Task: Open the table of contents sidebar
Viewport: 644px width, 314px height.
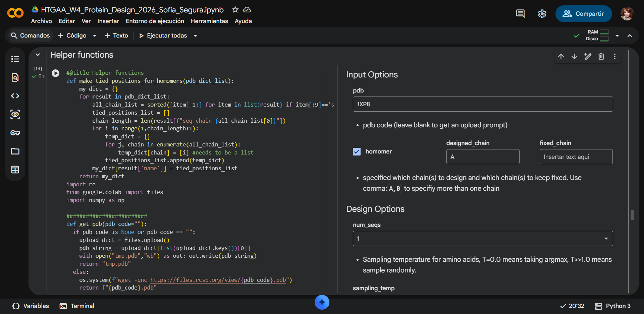Action: [x=15, y=59]
